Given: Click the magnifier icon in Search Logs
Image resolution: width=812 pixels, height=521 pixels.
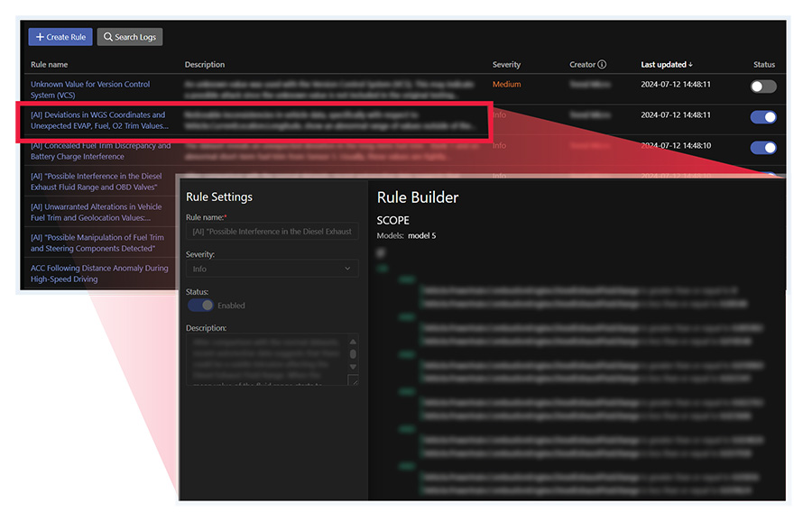Looking at the screenshot, I should click(107, 37).
